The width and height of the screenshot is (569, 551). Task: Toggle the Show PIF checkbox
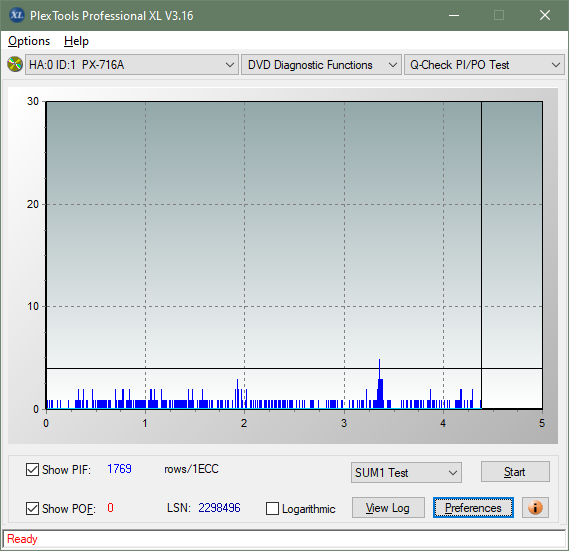(x=32, y=469)
